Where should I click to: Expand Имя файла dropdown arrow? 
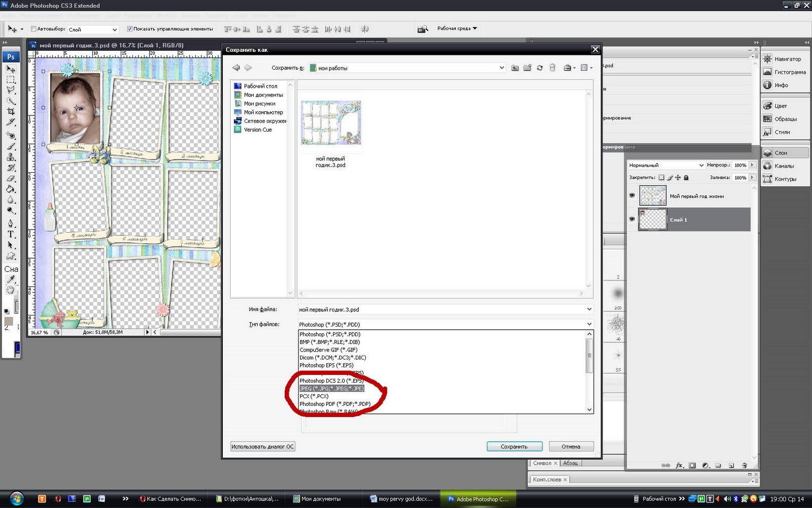click(x=589, y=309)
